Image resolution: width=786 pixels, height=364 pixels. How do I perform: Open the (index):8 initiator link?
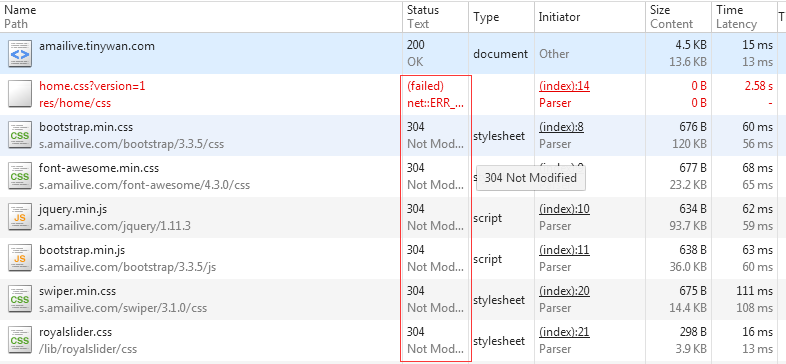[x=561, y=127]
